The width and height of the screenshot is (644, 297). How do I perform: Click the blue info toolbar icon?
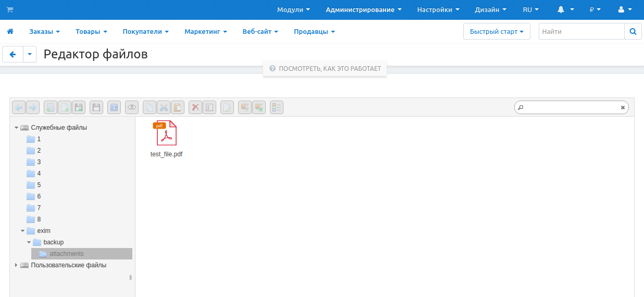pos(114,107)
